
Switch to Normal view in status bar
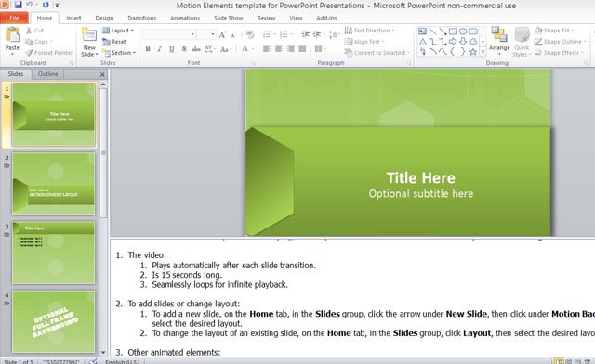tap(558, 361)
